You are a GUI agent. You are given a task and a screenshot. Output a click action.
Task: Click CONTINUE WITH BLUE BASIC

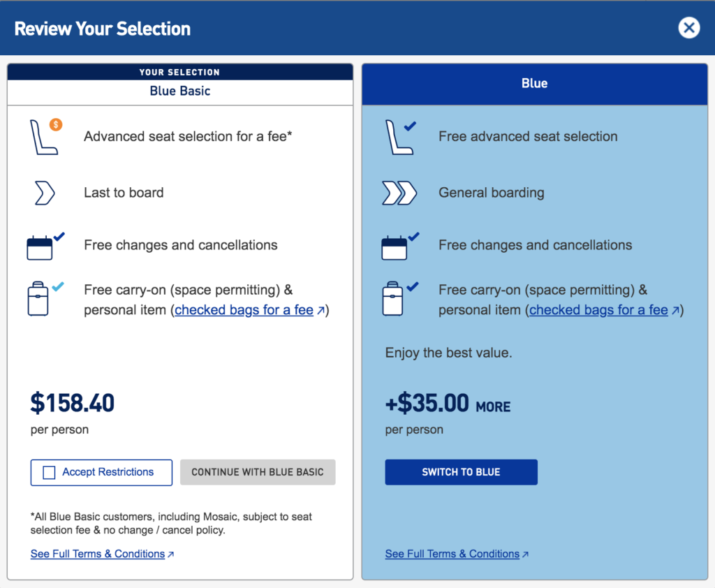[x=257, y=472]
